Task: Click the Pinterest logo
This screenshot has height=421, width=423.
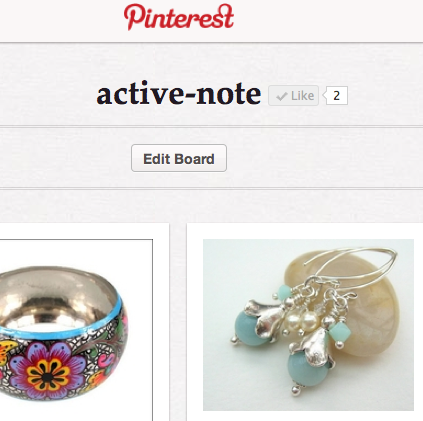Action: click(179, 17)
